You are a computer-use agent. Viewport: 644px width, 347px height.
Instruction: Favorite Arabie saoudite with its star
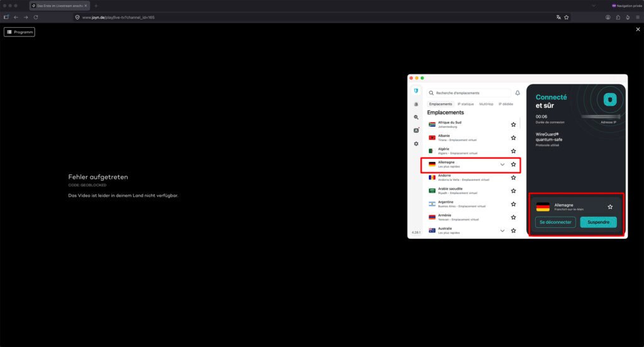513,191
